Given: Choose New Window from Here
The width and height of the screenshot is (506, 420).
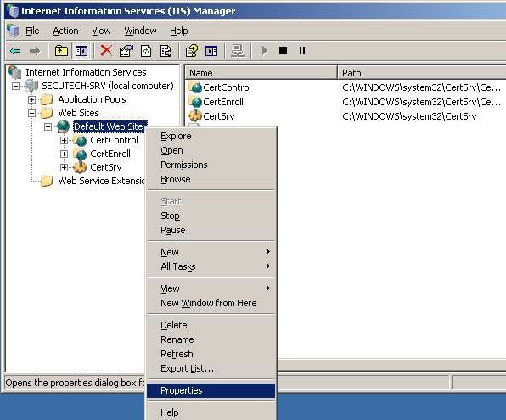Looking at the screenshot, I should (x=211, y=303).
